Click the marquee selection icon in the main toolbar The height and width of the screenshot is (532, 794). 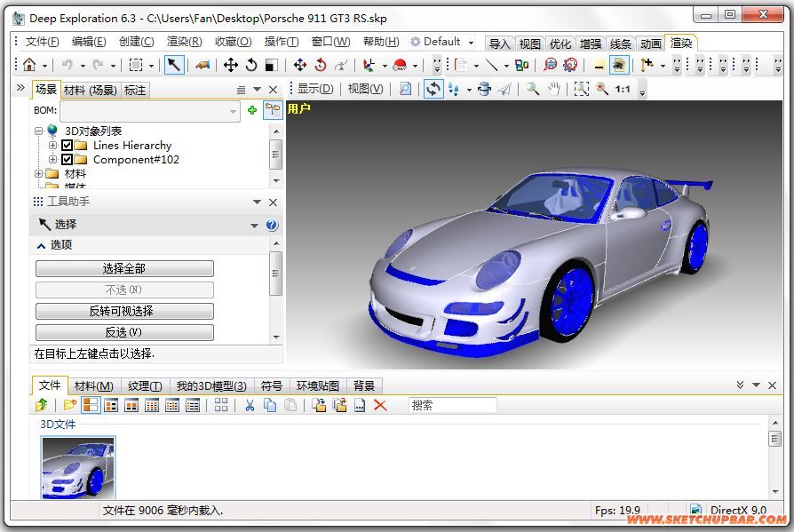136,65
